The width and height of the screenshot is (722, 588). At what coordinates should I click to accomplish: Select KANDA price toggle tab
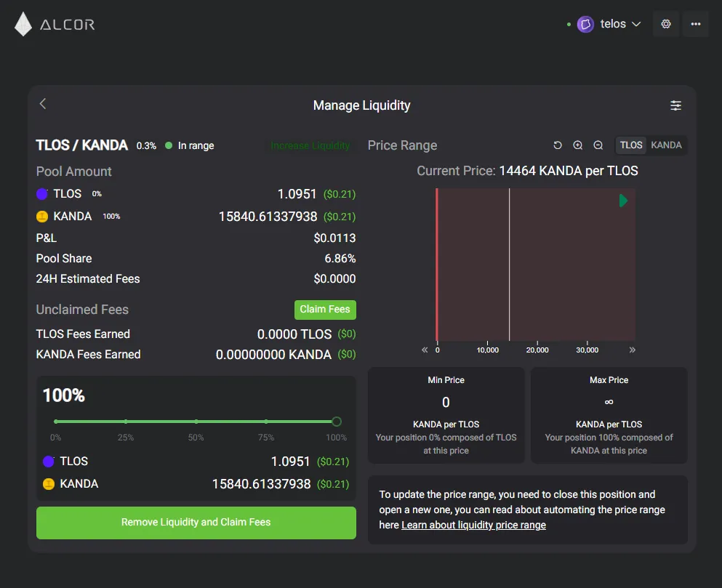click(x=666, y=145)
